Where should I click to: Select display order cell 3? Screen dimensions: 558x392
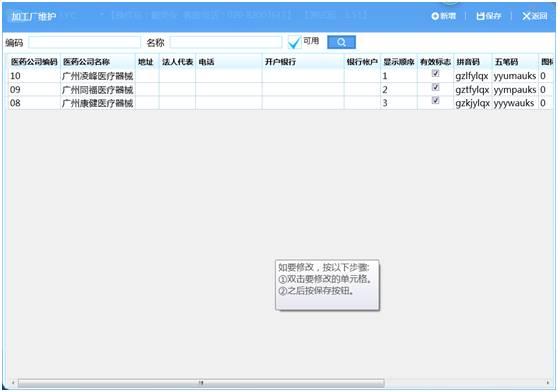399,103
